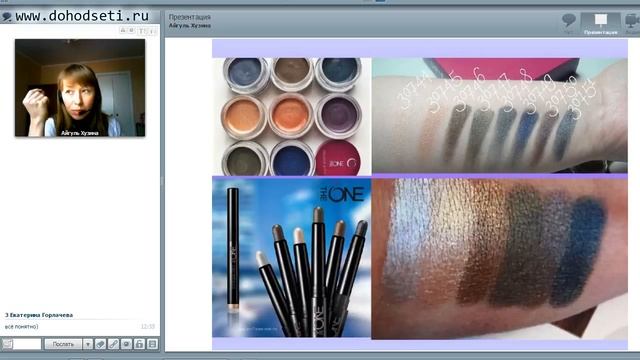The width and height of the screenshot is (640, 360).
Task: Toggle the padlock icon in chat toolbar
Action: pos(140,344)
